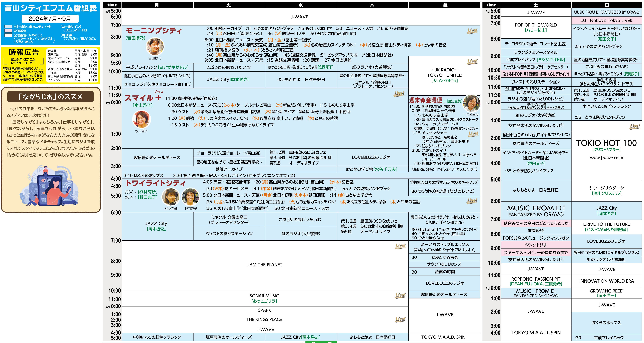Click the 週末★金曜便 program title
The width and height of the screenshot is (644, 343).
click(425, 100)
